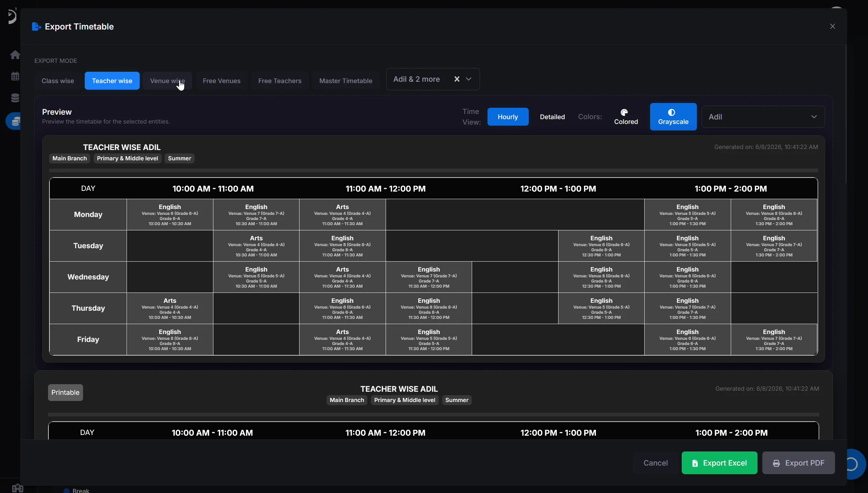Image resolution: width=868 pixels, height=493 pixels.
Task: Click the database stack icon in the sidebar
Action: click(x=15, y=98)
